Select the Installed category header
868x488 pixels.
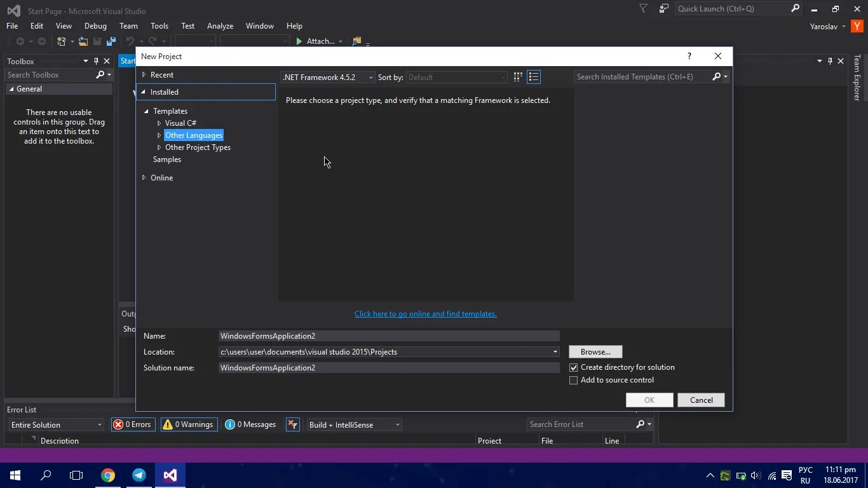207,92
